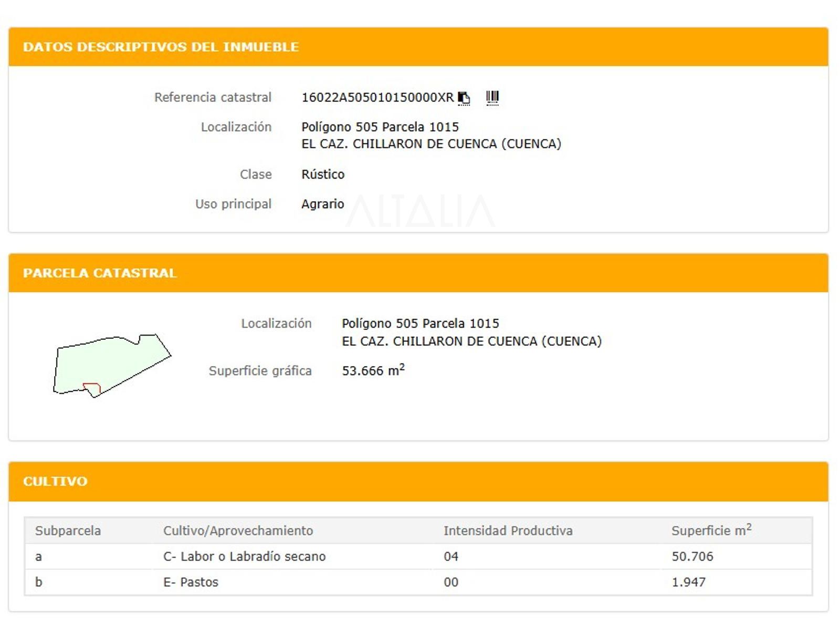Click the 53.666 m² graphic surface value
Image resolution: width=840 pixels, height=622 pixels.
373,371
